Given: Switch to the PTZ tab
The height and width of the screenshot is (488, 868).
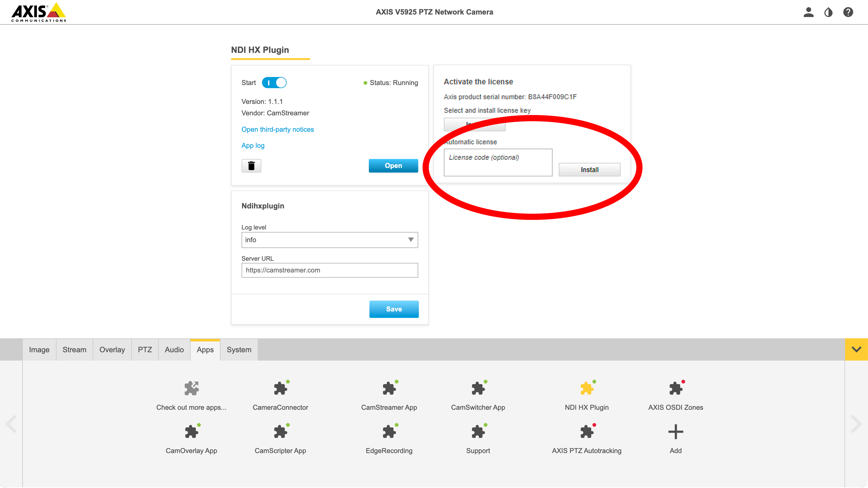Looking at the screenshot, I should tap(145, 350).
